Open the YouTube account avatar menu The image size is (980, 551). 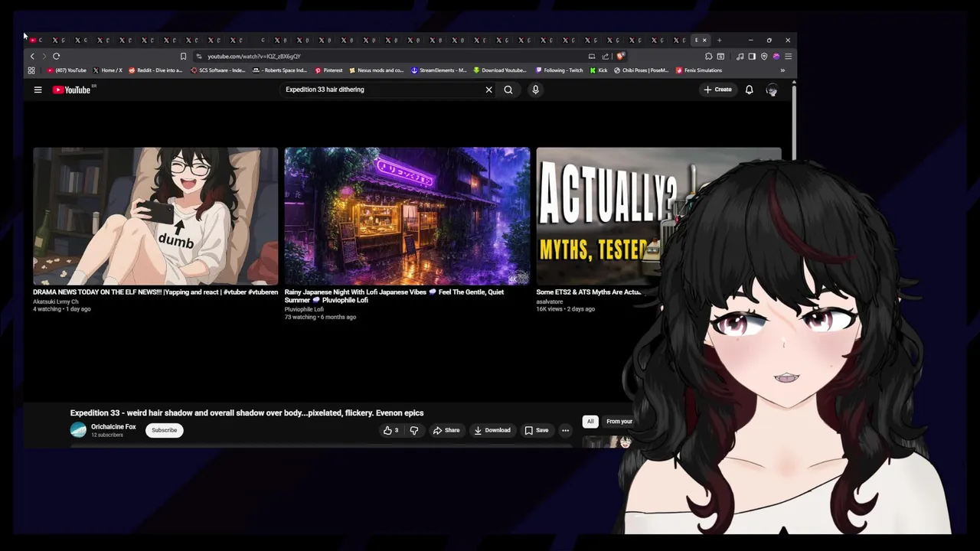click(772, 90)
